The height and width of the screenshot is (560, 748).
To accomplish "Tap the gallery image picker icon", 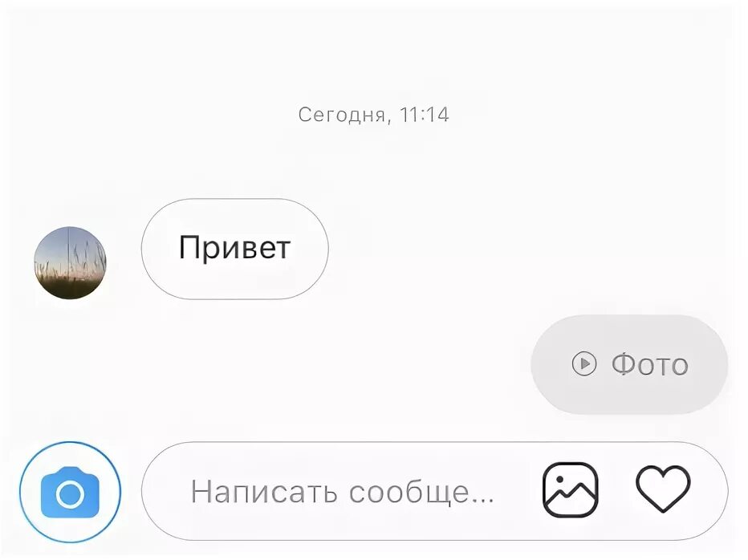I will point(570,490).
